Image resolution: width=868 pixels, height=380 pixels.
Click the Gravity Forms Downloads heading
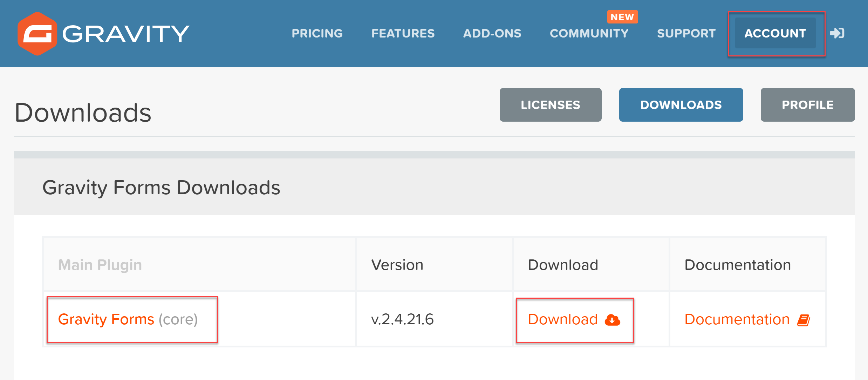click(x=161, y=188)
